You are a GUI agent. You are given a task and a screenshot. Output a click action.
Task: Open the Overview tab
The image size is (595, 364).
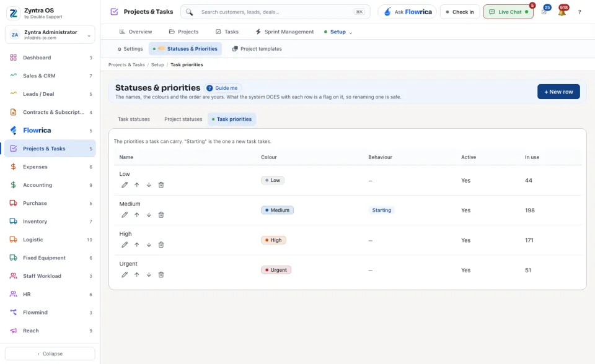click(136, 32)
